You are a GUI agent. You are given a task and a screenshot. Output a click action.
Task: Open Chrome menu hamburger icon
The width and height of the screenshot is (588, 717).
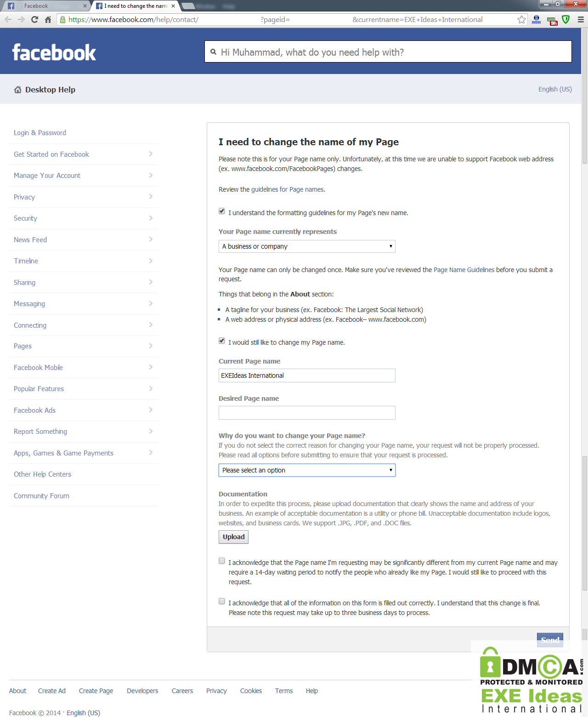581,19
